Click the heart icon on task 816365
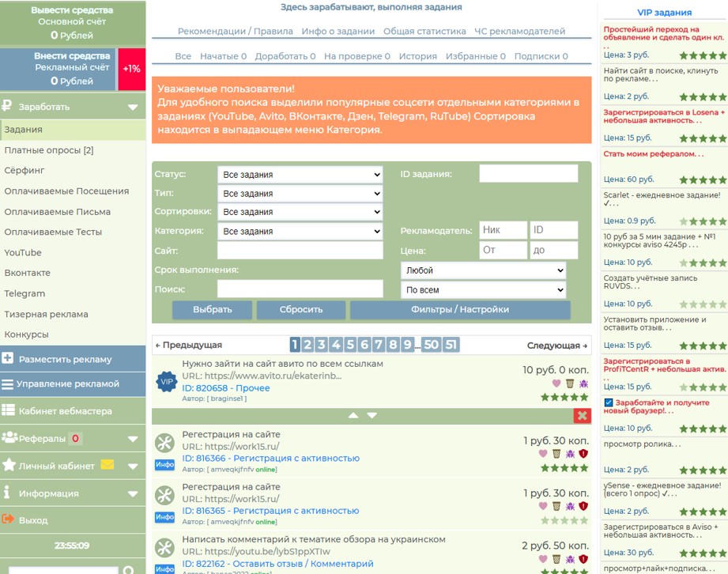The height and width of the screenshot is (574, 728). pos(543,506)
